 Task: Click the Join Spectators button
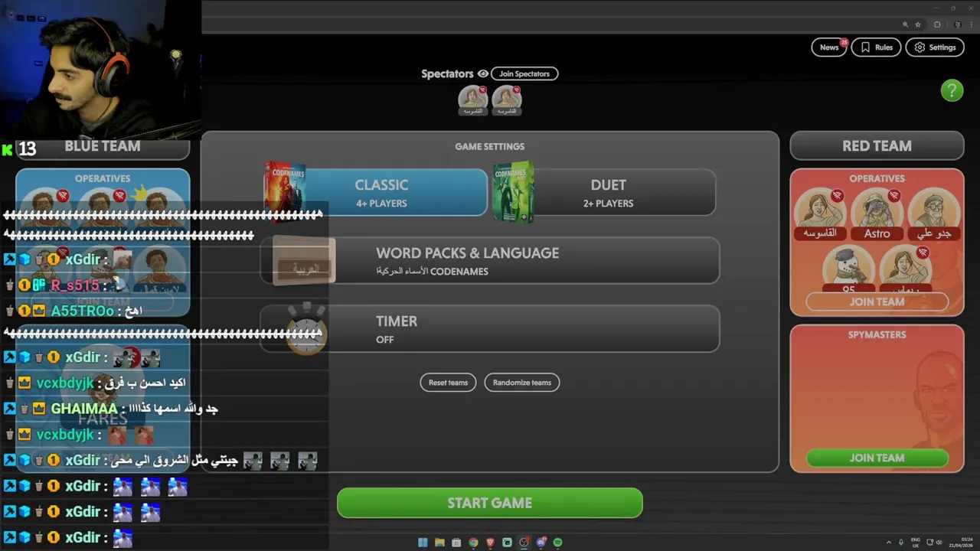click(524, 74)
